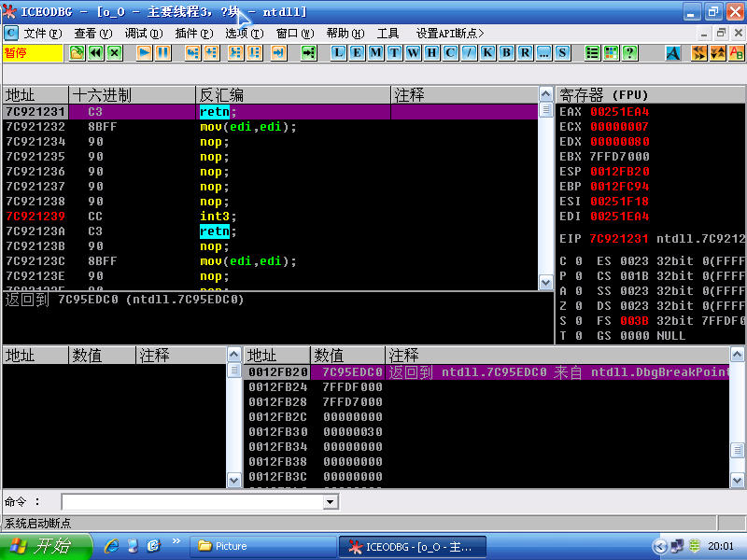Click disassembly pane scroll up arrow

coord(546,94)
